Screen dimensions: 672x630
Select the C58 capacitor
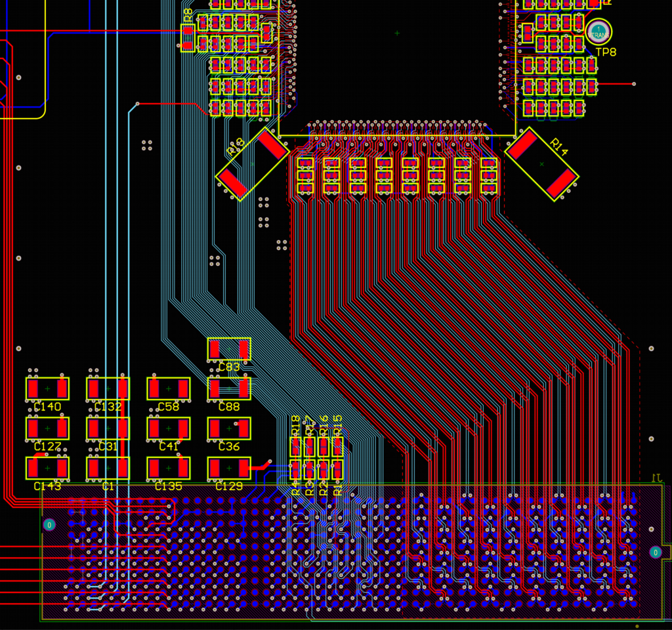click(x=168, y=388)
